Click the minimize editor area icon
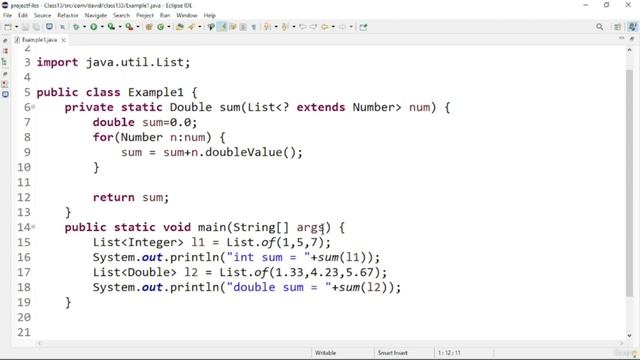Image resolution: width=640 pixels, height=360 pixels. pos(622,38)
